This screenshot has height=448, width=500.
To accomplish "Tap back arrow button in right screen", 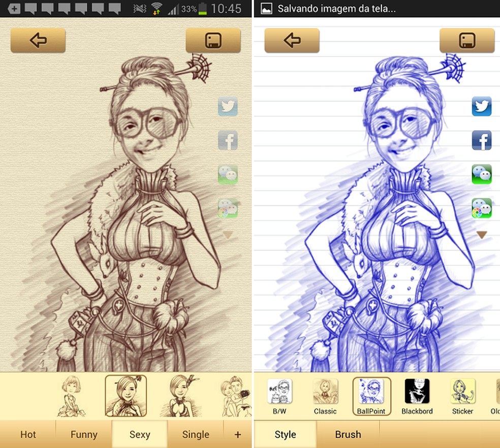I will click(292, 40).
